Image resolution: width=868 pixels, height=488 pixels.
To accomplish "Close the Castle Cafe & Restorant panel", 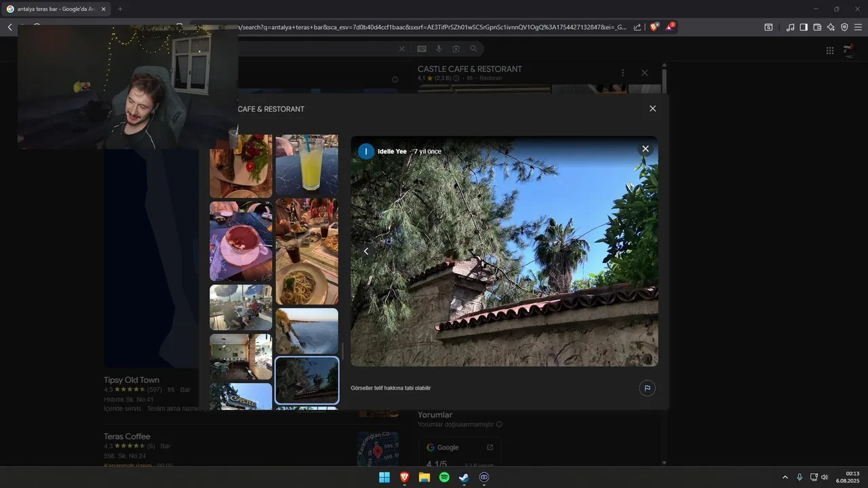I will [644, 73].
